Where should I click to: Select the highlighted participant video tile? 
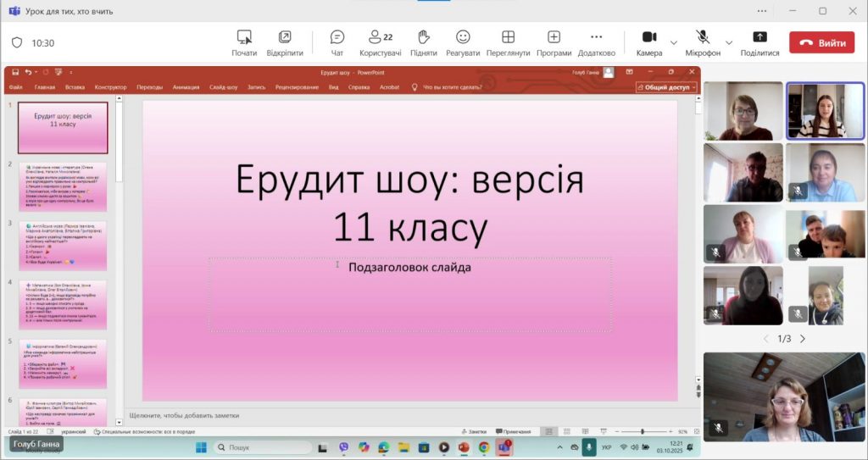825,111
